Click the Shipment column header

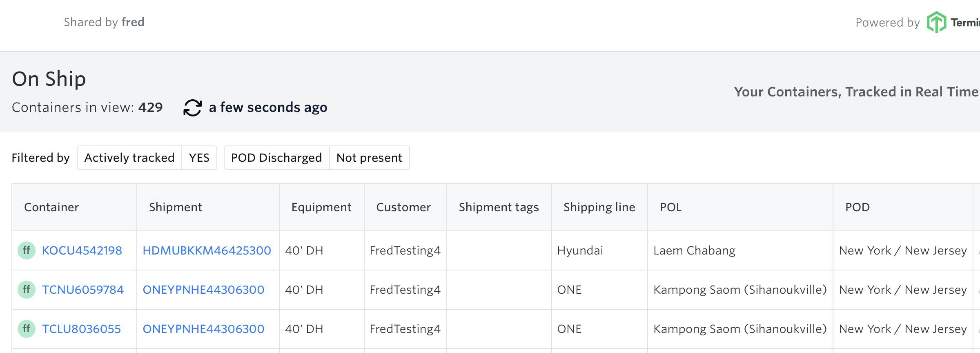pyautogui.click(x=176, y=207)
